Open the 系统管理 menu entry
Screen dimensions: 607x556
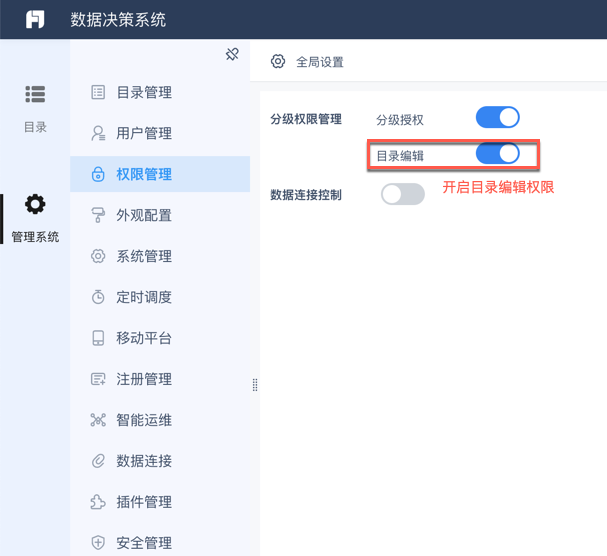point(144,256)
